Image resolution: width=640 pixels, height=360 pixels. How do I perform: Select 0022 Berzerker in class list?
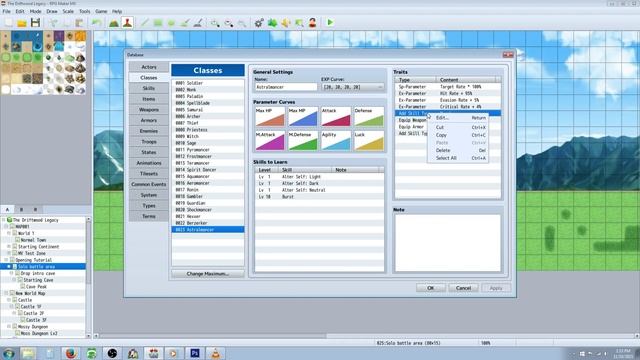[208, 223]
